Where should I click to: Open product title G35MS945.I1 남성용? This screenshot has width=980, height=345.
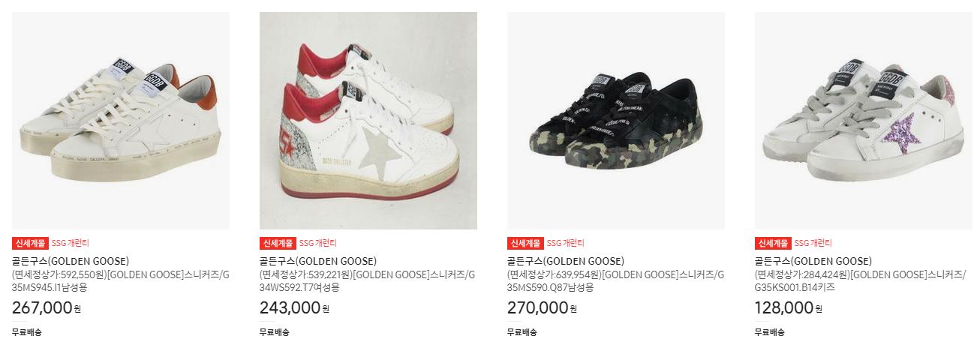(x=121, y=280)
